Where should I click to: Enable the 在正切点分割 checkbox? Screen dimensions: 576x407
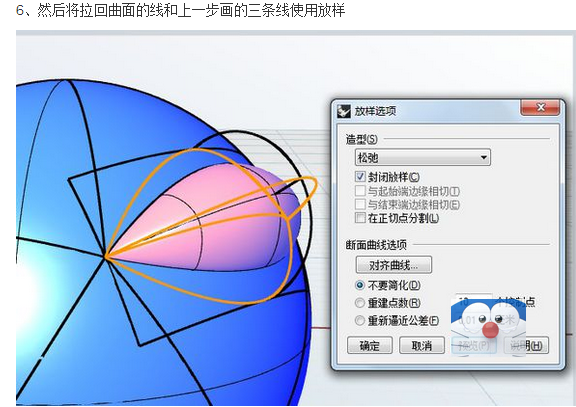click(360, 218)
